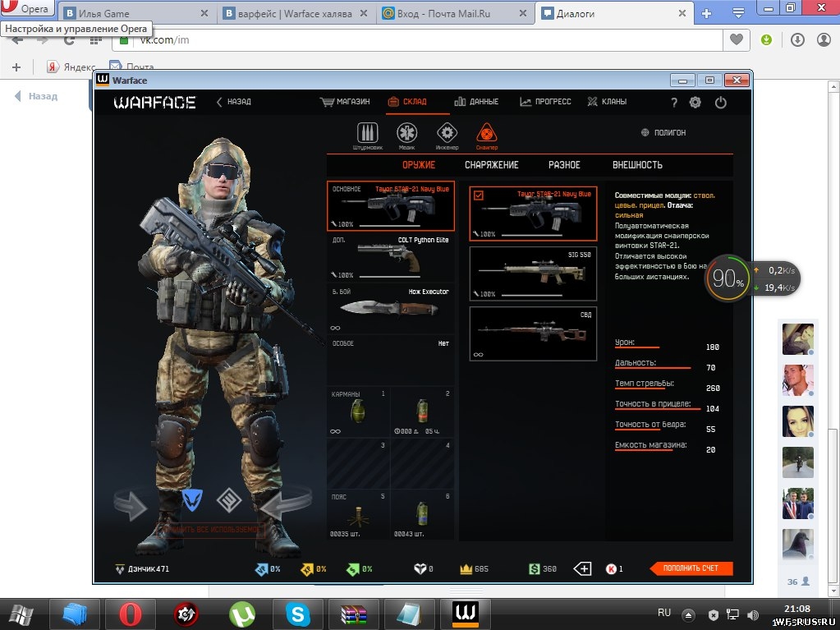Click the green dollar icon showing 360
840x630 pixels.
point(534,569)
